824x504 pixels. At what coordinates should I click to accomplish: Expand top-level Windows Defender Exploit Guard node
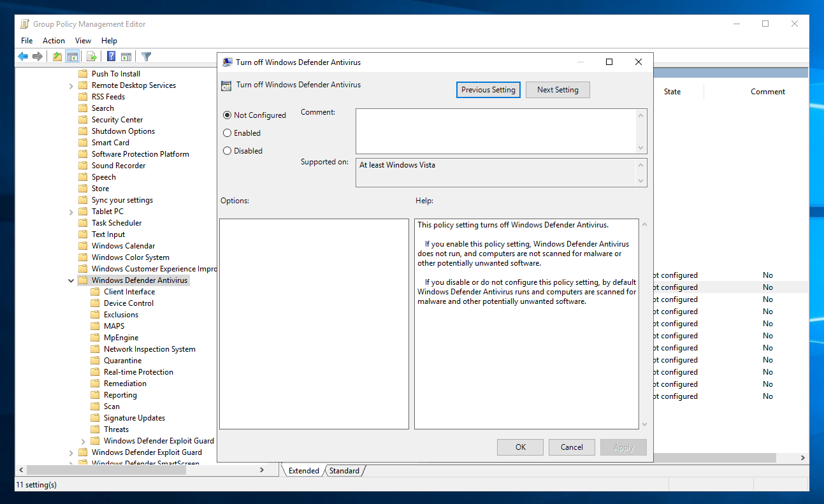71,452
